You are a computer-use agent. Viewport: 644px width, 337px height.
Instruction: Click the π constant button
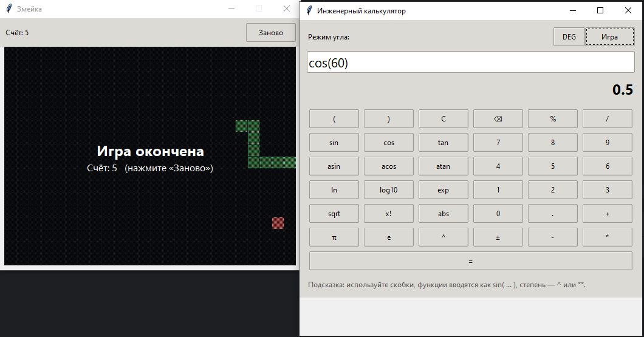pyautogui.click(x=334, y=237)
